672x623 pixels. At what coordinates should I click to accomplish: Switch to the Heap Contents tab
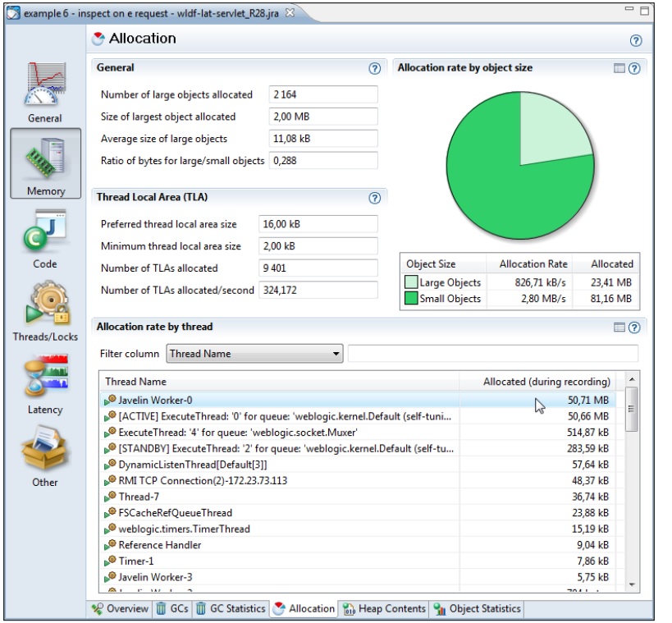click(x=384, y=609)
